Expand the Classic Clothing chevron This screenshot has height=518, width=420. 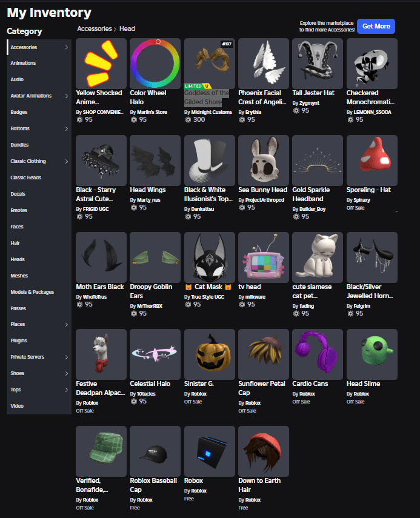67,161
